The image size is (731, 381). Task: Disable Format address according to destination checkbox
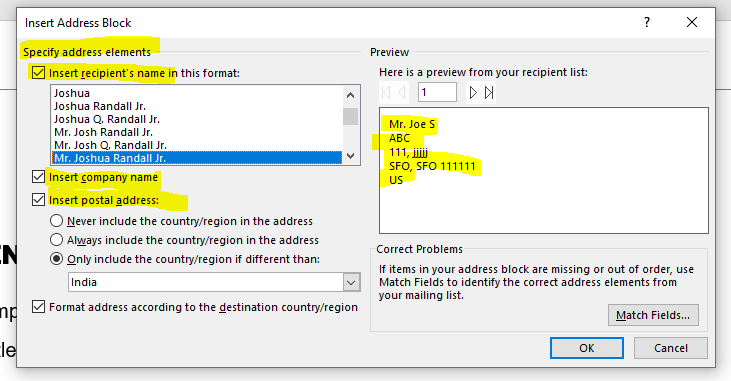click(38, 307)
